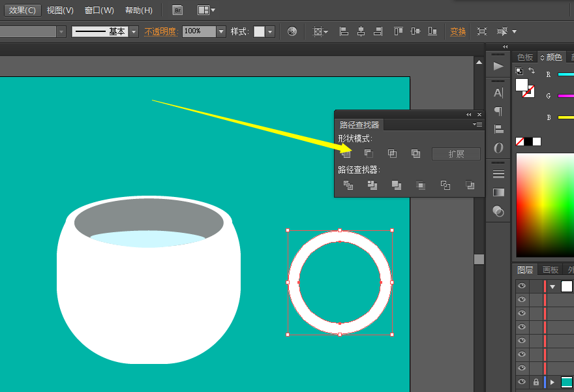Pick the black swatch below the RGB sliders
Screen dimensions: 574x392
528,142
